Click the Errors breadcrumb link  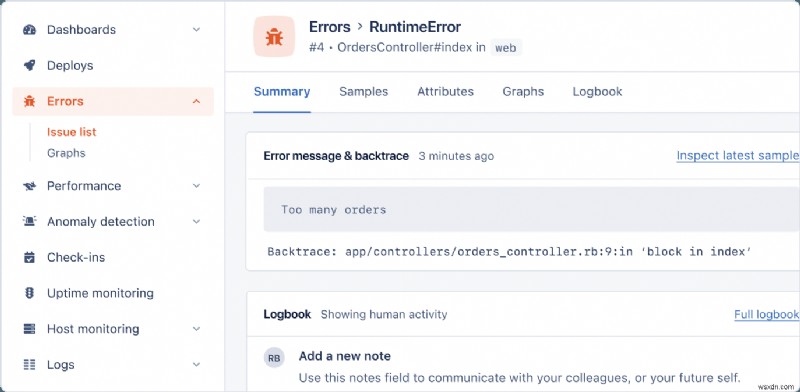[x=330, y=27]
